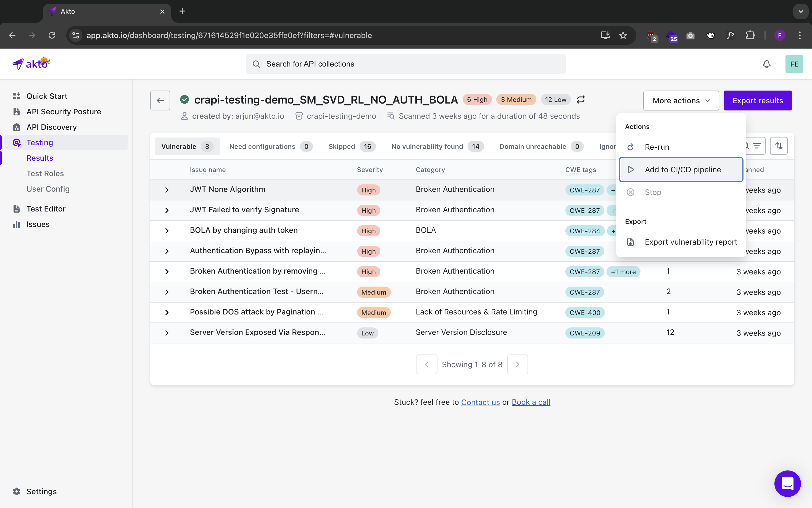Open the More actions dropdown
Screen dimensions: 812x508
pyautogui.click(x=681, y=100)
